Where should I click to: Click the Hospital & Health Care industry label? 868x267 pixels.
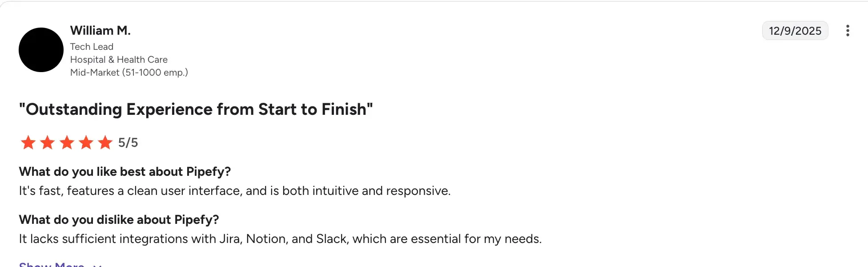(119, 59)
